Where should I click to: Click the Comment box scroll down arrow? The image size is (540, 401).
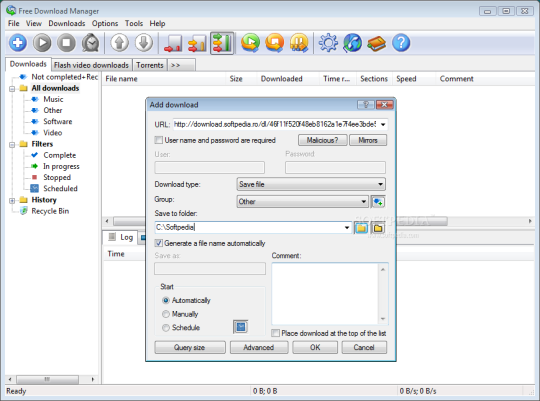pyautogui.click(x=383, y=319)
